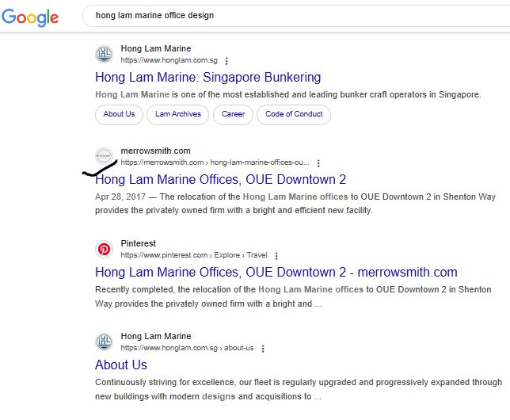510x420 pixels.
Task: Open the About Us sitelink chip
Action: point(119,114)
